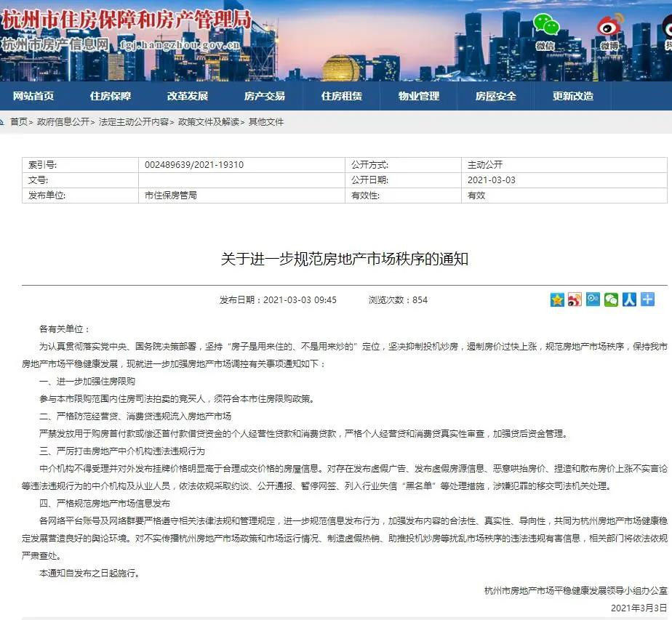Click the closing date 2021年3月3日
Screen dimensions: 672x620
click(x=639, y=608)
